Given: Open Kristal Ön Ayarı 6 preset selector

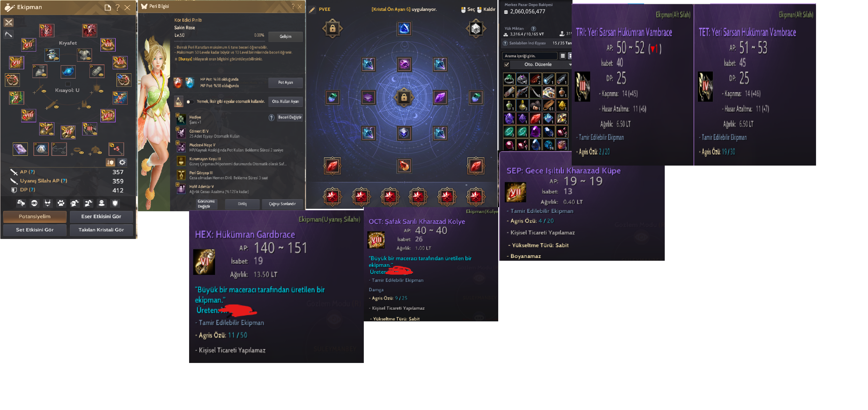Looking at the screenshot, I should pos(391,10).
